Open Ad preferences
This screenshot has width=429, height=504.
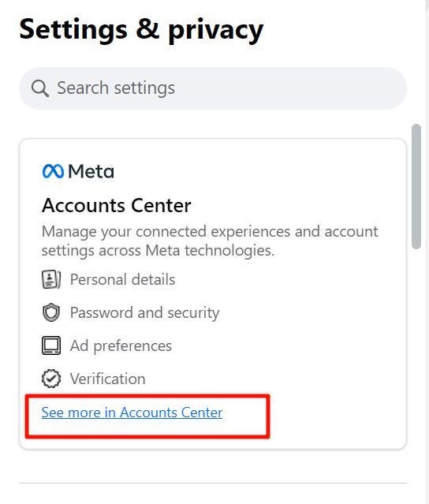121,346
